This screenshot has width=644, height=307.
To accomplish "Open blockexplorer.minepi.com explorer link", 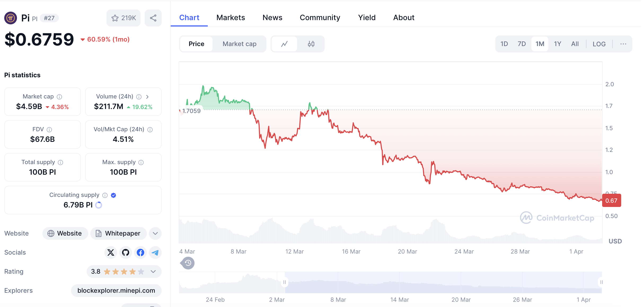I will pyautogui.click(x=116, y=291).
